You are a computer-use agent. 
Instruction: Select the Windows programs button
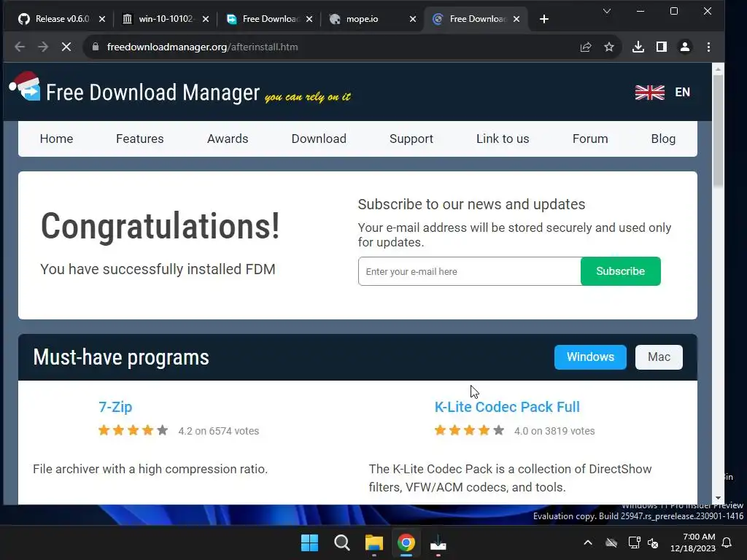(x=590, y=357)
